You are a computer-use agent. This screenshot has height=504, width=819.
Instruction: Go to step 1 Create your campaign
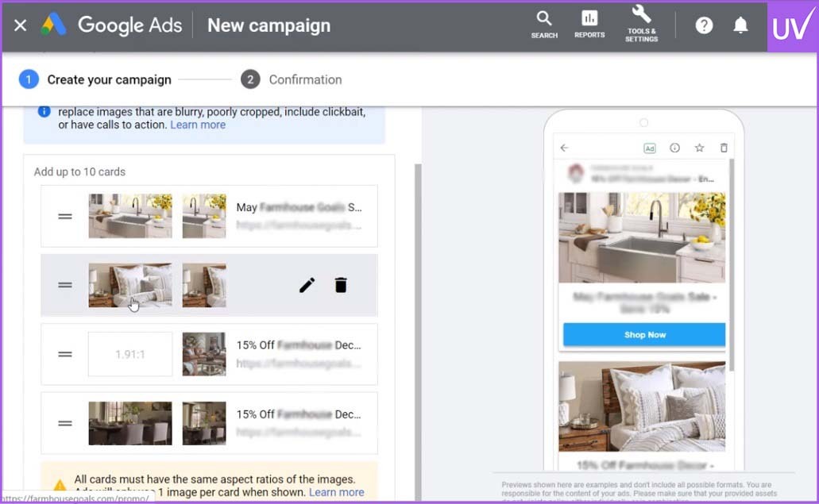[95, 79]
